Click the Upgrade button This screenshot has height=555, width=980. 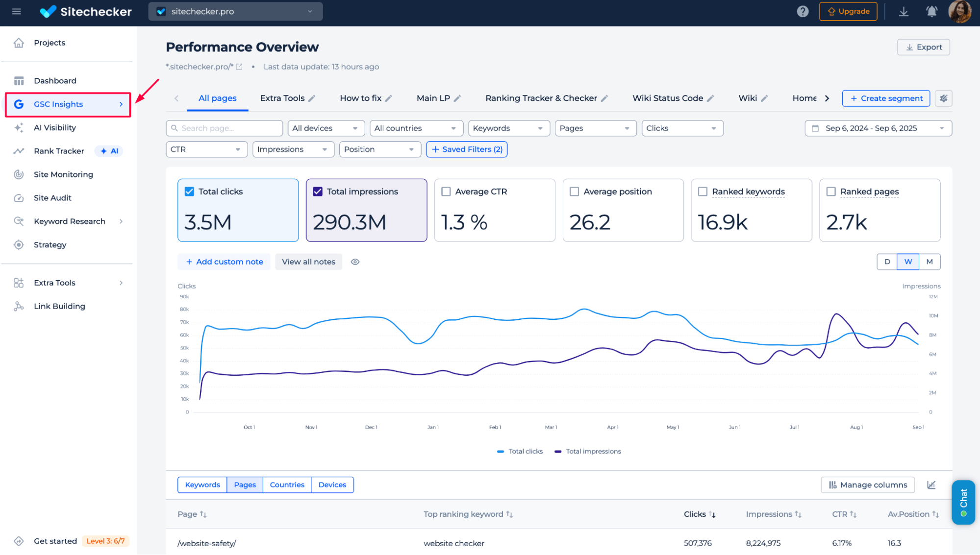[x=848, y=11]
